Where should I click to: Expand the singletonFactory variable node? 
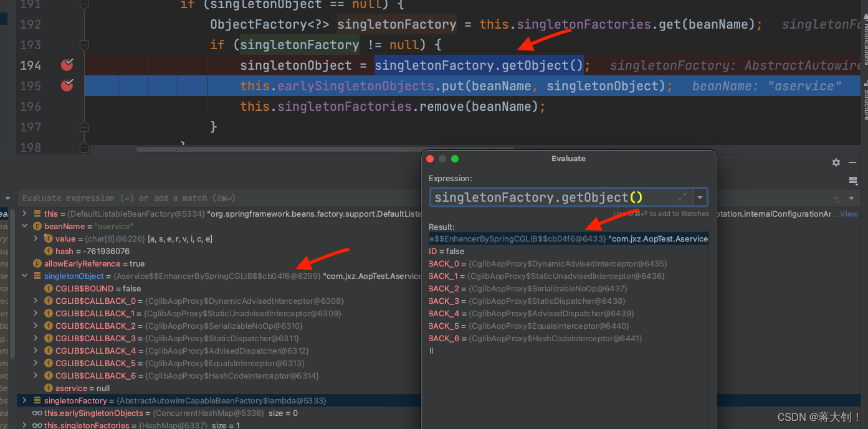pos(25,400)
